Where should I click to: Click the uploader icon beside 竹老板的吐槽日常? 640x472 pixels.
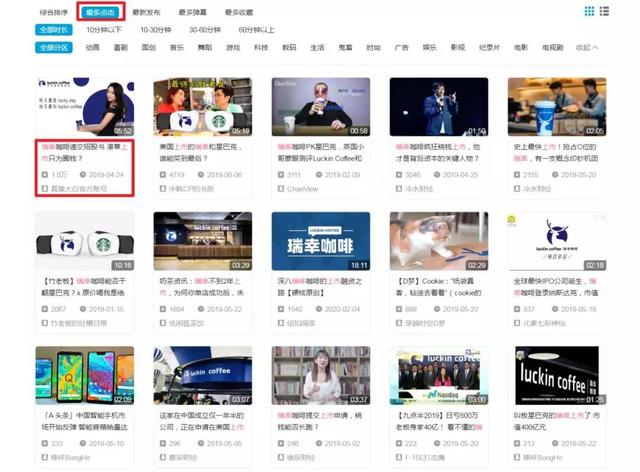[45, 323]
